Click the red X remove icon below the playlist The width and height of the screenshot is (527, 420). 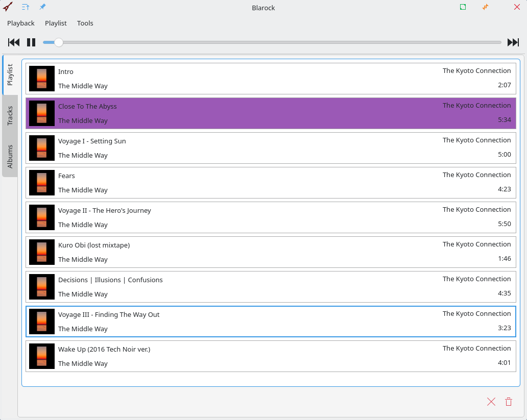coord(491,402)
